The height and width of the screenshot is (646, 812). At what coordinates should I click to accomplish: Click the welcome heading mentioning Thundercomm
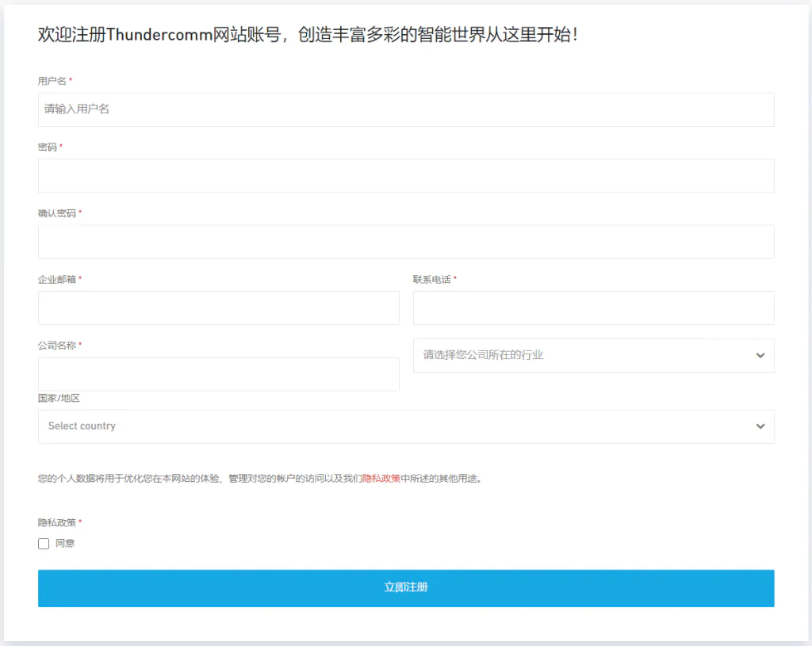(x=308, y=35)
